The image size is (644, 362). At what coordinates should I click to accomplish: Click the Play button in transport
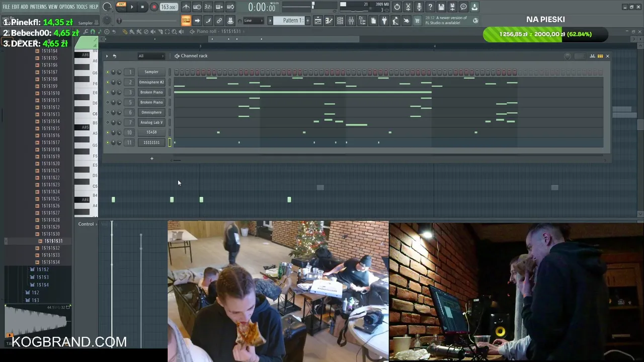point(132,7)
